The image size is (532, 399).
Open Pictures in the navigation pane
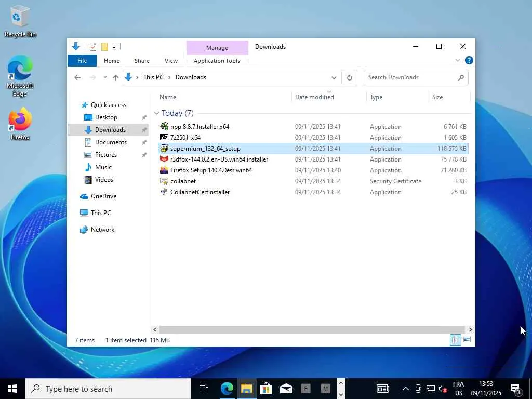coord(105,155)
